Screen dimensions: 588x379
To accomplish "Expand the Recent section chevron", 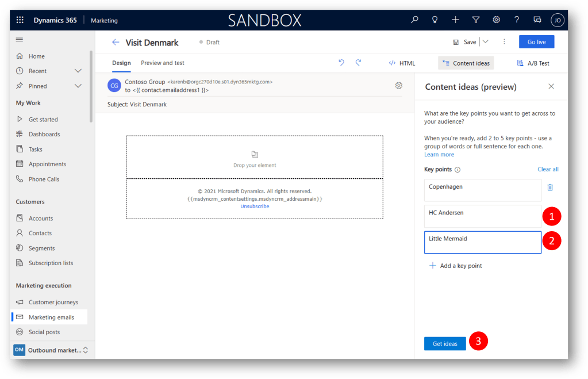I will click(78, 71).
